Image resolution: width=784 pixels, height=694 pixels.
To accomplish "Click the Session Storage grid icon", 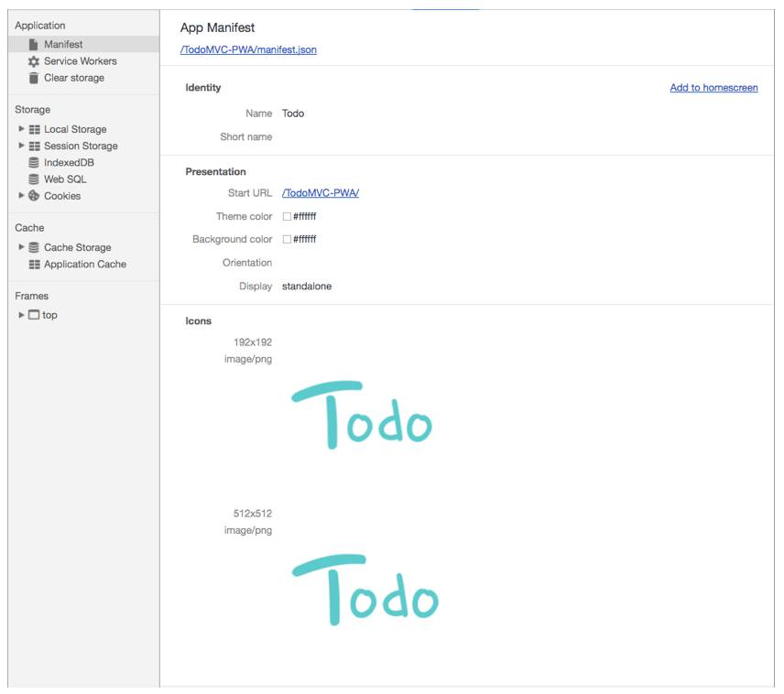I will click(x=34, y=146).
